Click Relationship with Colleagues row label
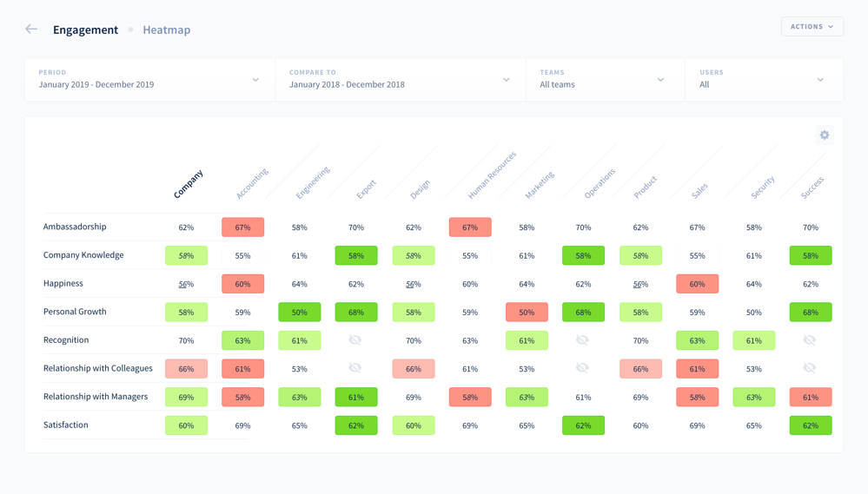The image size is (868, 494). 98,368
